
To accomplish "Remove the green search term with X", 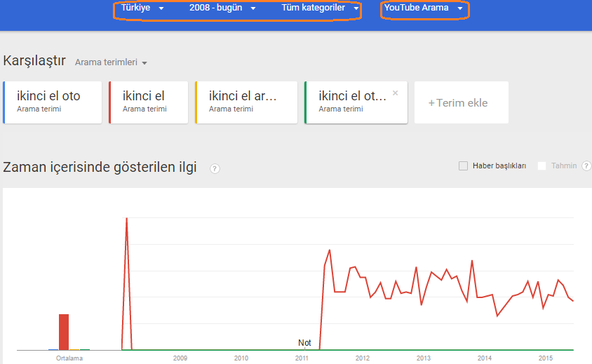I will 396,93.
